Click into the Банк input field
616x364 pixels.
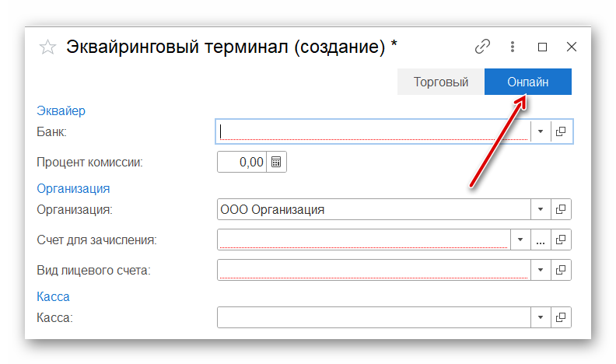click(373, 131)
